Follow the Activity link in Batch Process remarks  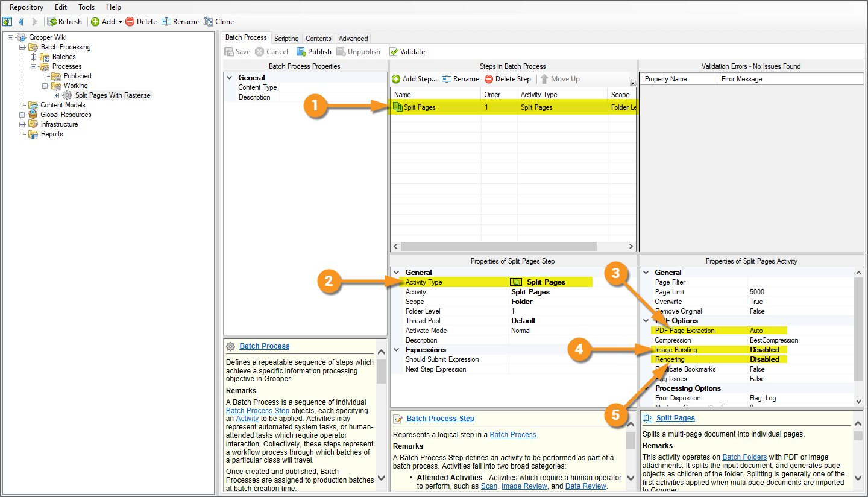click(247, 419)
